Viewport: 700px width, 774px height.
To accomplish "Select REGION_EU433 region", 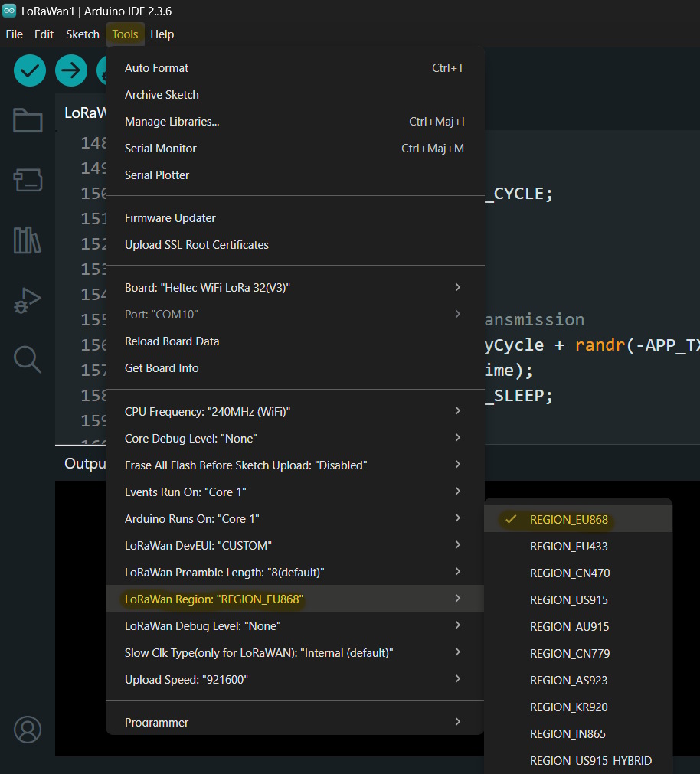I will coord(578,547).
